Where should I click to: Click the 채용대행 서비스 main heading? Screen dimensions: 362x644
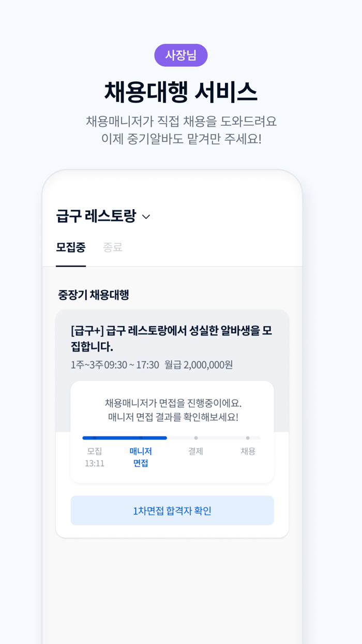coord(180,91)
